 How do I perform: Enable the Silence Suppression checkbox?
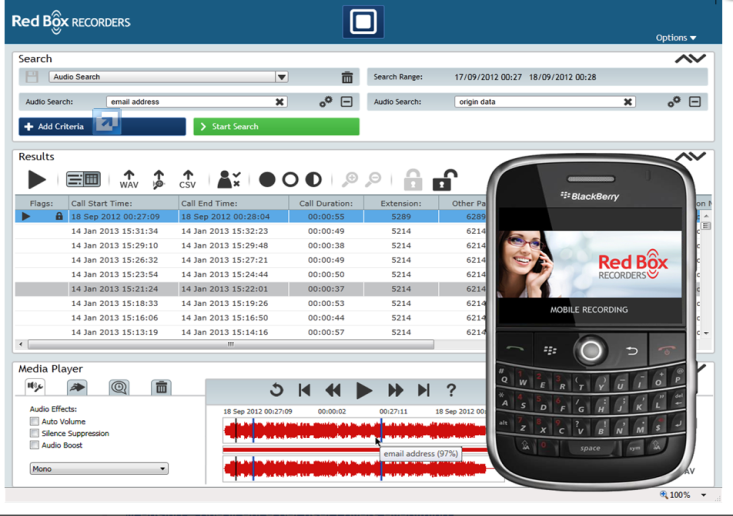(34, 433)
